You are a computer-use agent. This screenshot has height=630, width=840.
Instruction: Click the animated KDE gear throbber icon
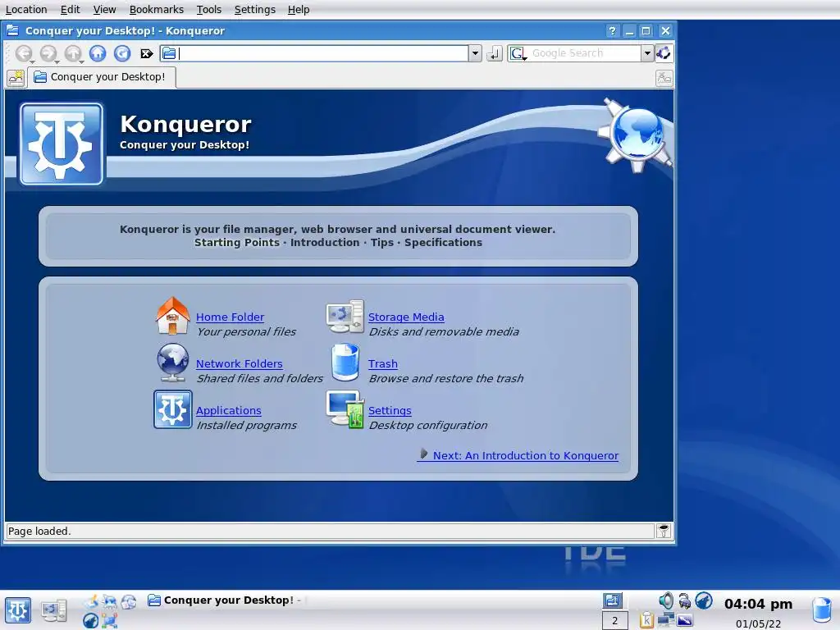[664, 53]
